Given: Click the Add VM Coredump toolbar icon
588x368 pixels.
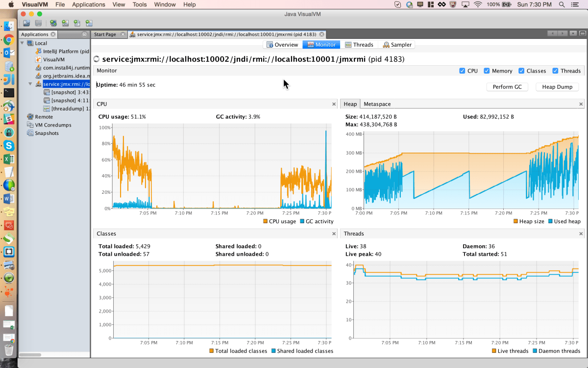Looking at the screenshot, I should [77, 23].
